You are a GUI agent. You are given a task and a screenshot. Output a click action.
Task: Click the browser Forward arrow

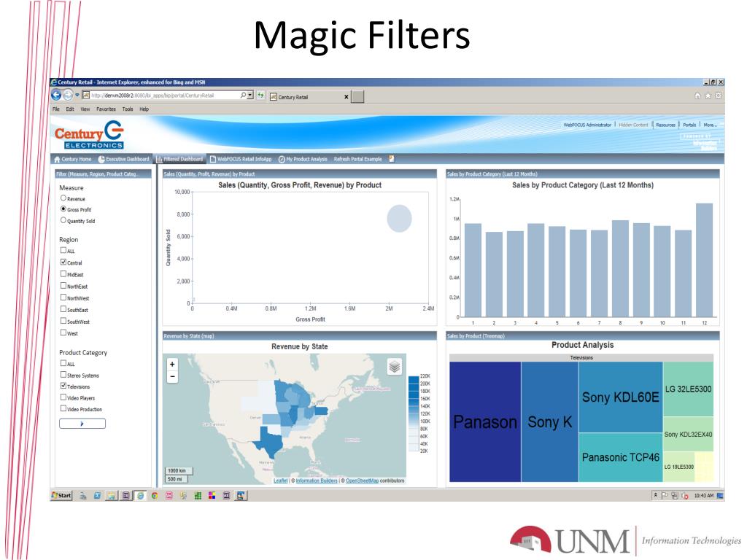pyautogui.click(x=68, y=96)
